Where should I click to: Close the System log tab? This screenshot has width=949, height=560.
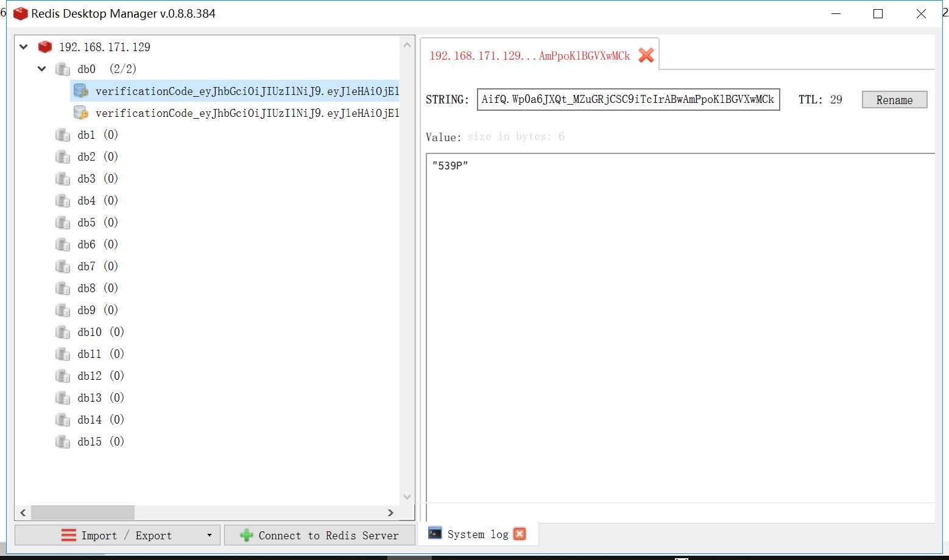pos(520,534)
